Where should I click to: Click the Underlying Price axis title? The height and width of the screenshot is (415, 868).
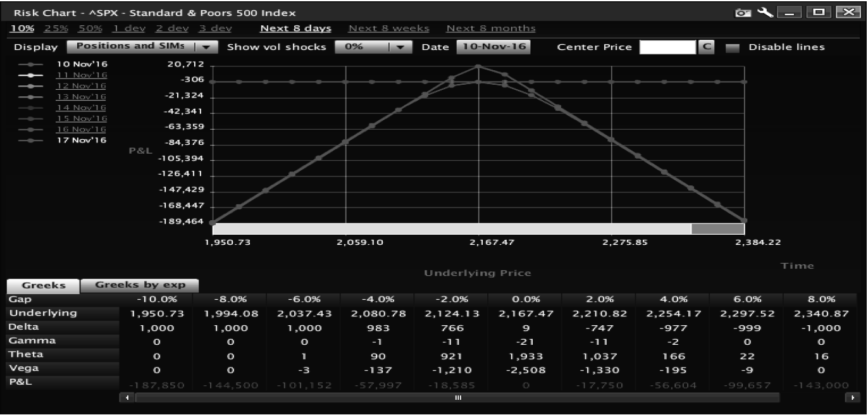pyautogui.click(x=478, y=273)
